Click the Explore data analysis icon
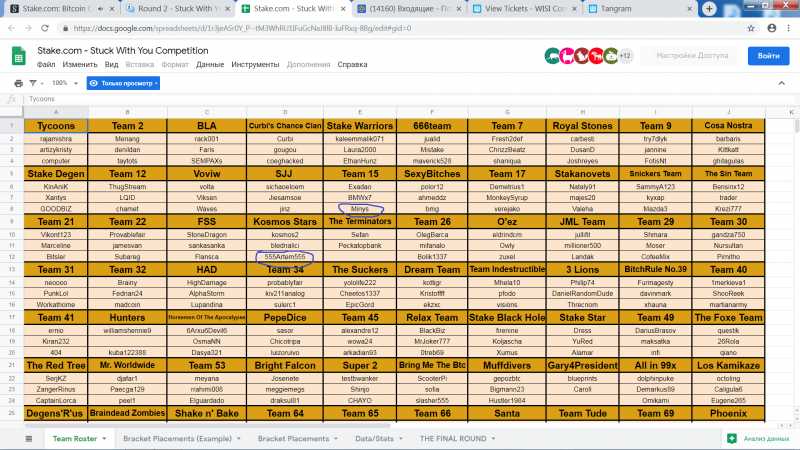Screen dimensions: 800x450 coord(732,438)
